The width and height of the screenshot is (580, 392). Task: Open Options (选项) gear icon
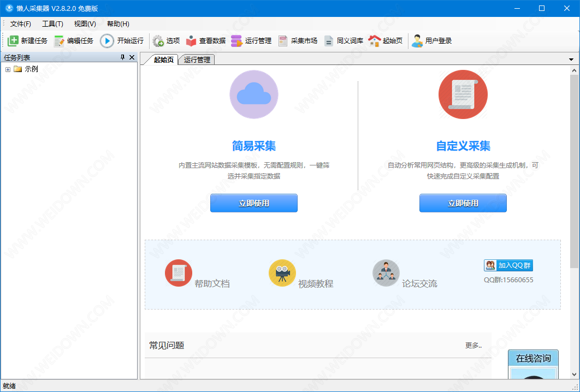point(158,41)
